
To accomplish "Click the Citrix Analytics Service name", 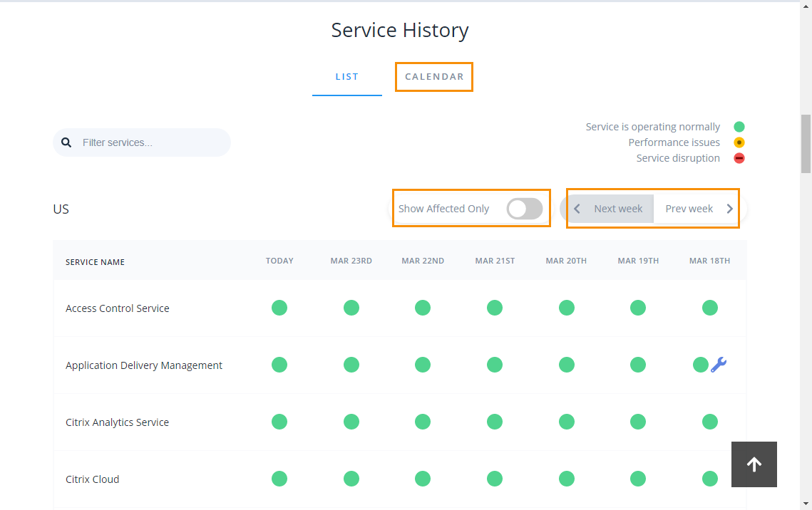I will [117, 422].
